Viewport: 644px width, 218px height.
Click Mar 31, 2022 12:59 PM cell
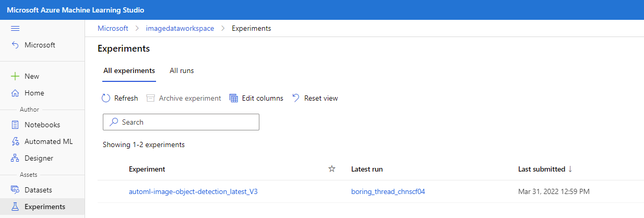pyautogui.click(x=554, y=191)
